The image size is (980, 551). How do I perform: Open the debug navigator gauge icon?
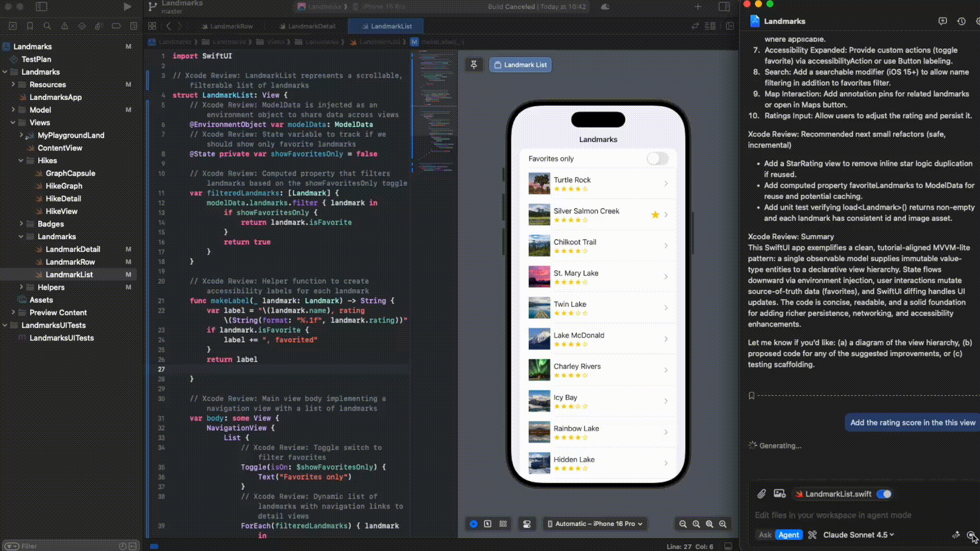[99, 26]
